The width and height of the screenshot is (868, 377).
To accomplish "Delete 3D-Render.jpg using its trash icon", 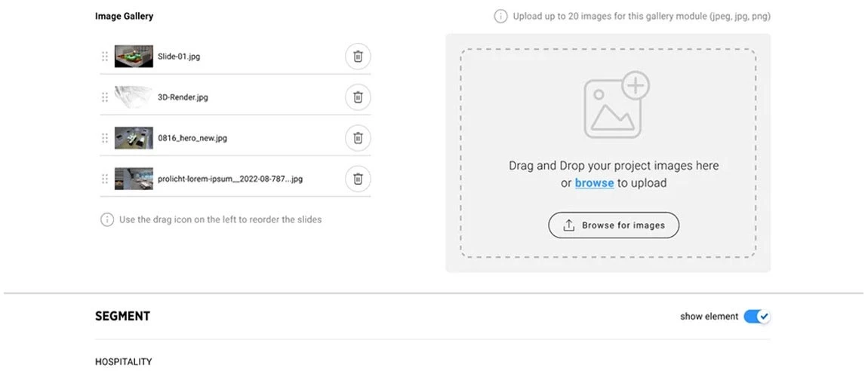I will tap(358, 97).
